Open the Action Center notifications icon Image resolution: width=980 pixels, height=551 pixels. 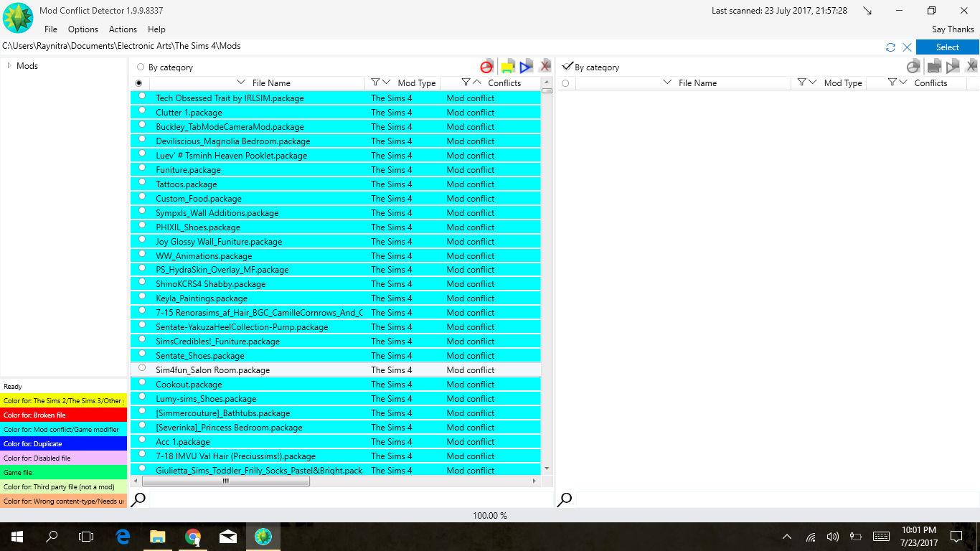coord(956,536)
